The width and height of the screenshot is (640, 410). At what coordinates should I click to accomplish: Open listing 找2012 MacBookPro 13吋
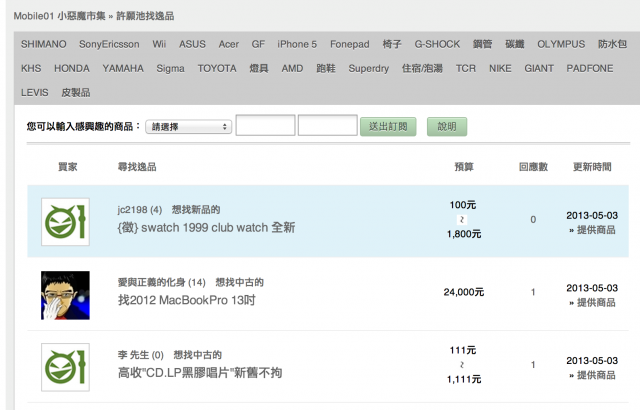pos(187,300)
